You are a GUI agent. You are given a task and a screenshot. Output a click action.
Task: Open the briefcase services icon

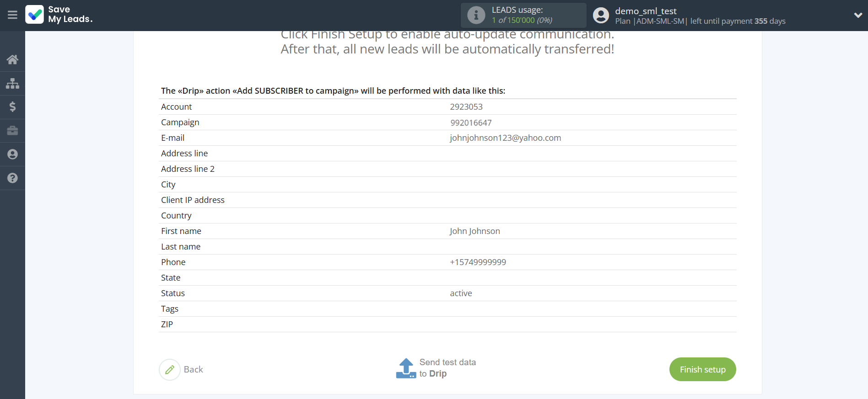point(12,131)
